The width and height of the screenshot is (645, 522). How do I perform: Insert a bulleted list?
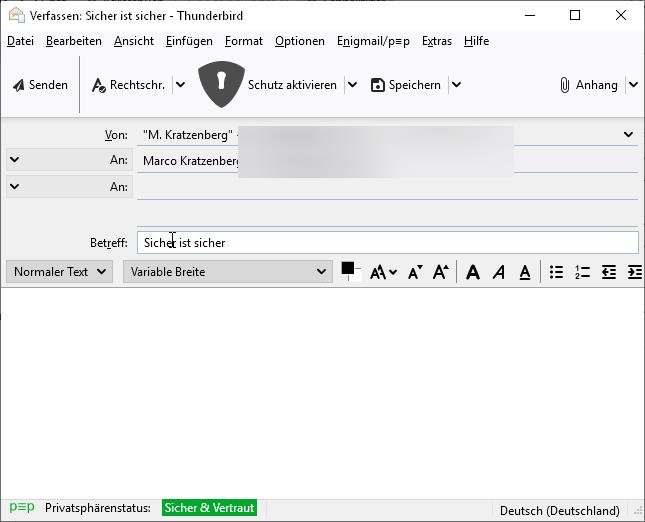556,272
